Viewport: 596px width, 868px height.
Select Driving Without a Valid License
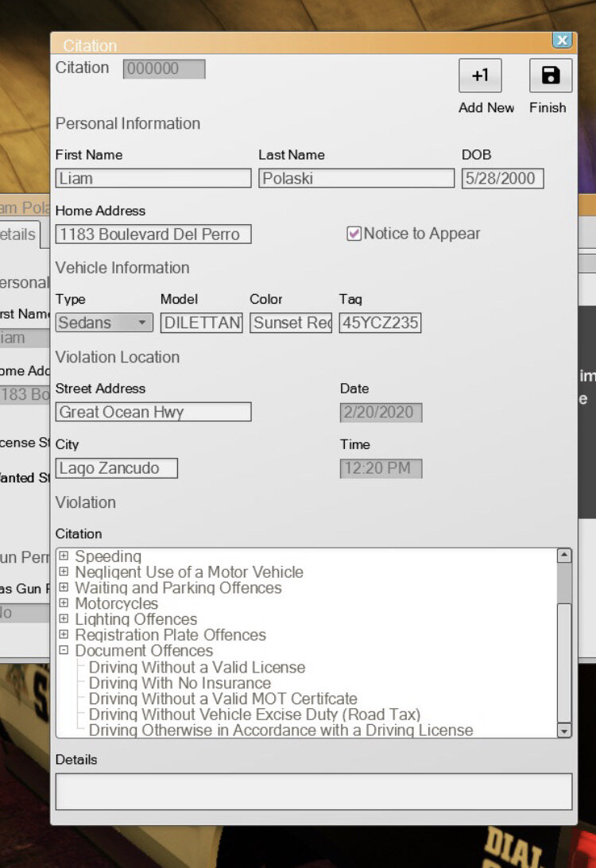coord(196,668)
